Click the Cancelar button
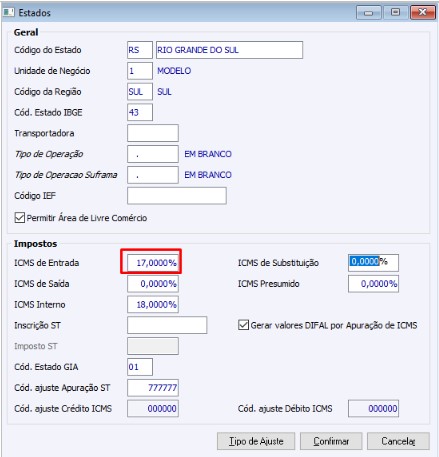439x457 pixels. 398,441
